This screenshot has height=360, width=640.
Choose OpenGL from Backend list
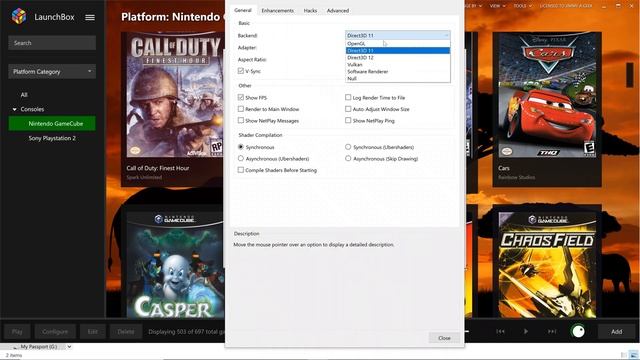coord(398,44)
